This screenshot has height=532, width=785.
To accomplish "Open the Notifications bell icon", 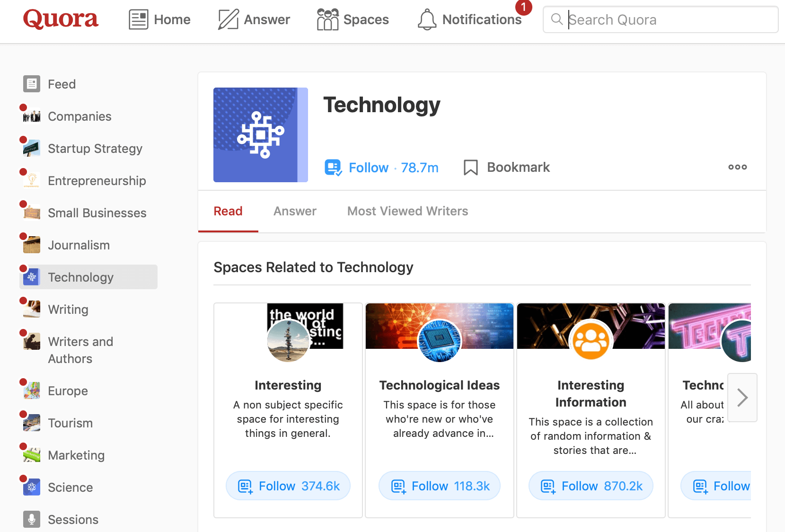I will (427, 19).
